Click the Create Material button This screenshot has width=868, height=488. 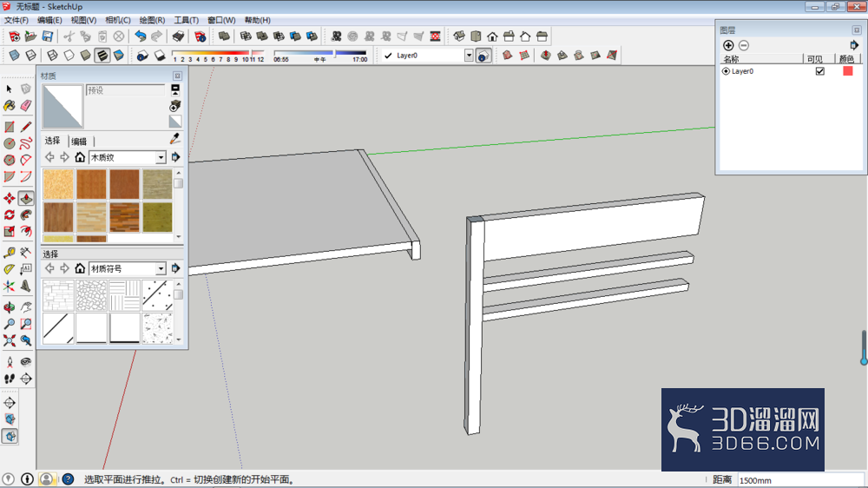pyautogui.click(x=175, y=106)
